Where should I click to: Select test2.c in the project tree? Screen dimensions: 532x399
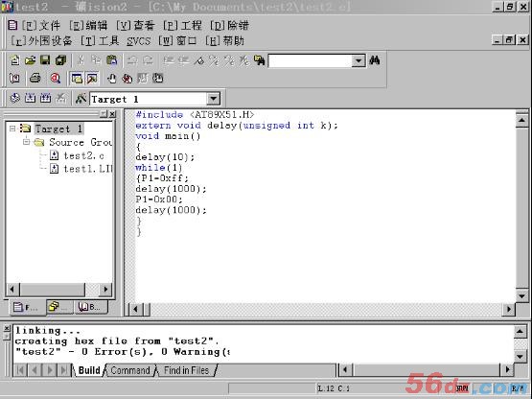(83, 156)
